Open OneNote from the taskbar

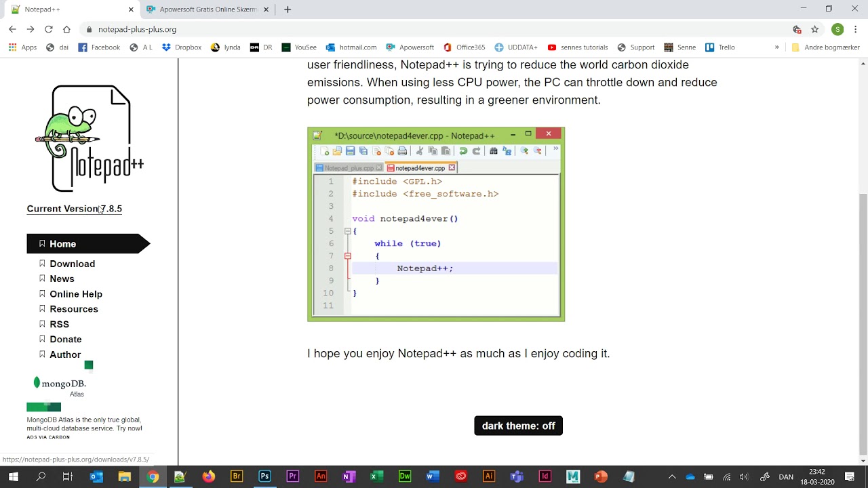[x=349, y=476]
